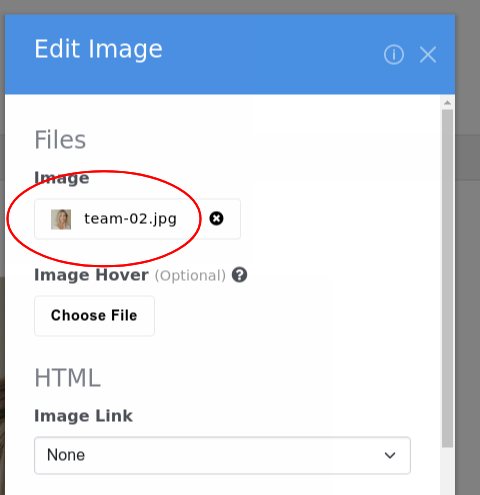Click the team-02.jpg portrait thumbnail

point(61,219)
